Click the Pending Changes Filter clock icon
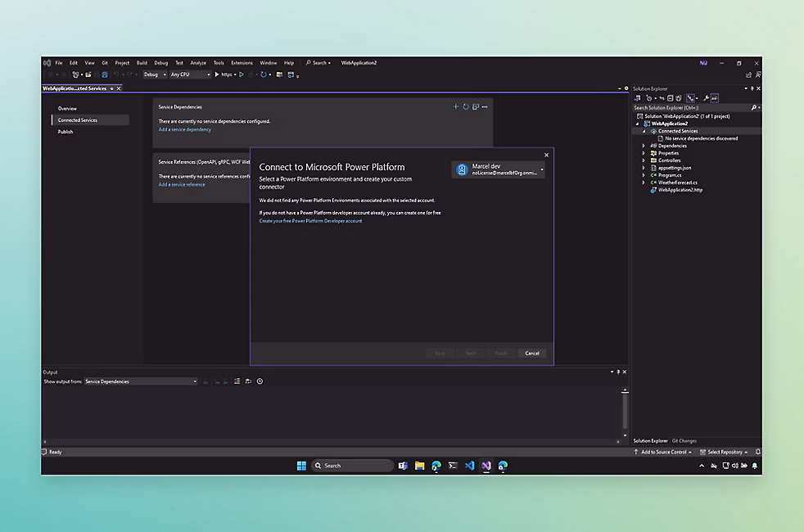Image resolution: width=804 pixels, height=532 pixels. (x=649, y=98)
